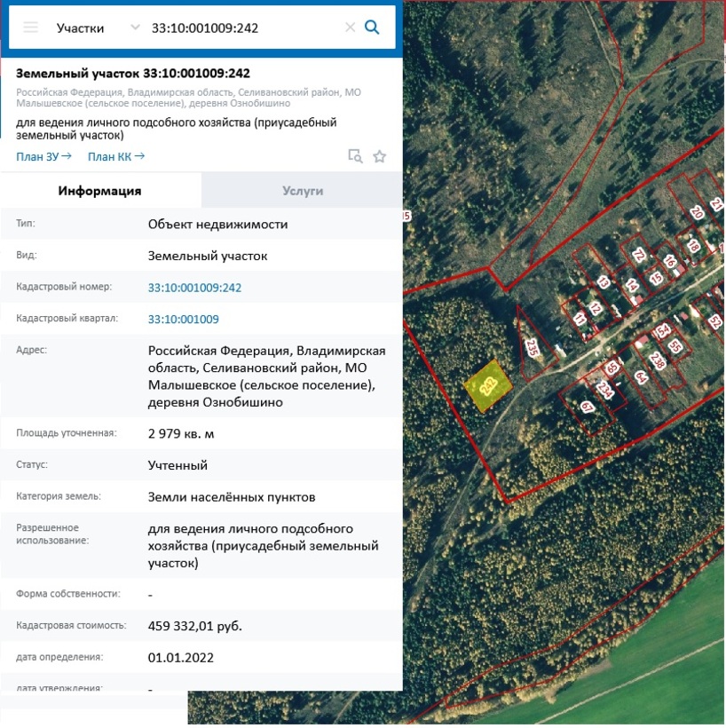The image size is (726, 728).
Task: Open cadastral number 33:10:001009:242 link
Action: (x=194, y=288)
